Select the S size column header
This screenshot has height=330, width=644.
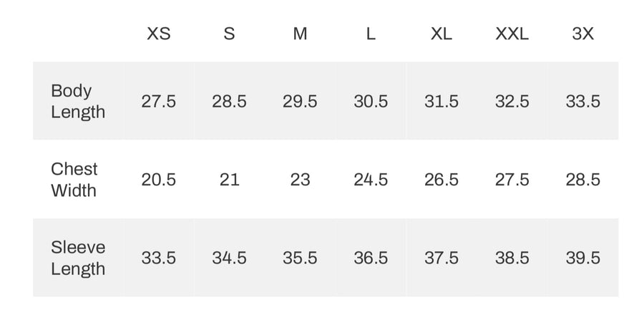click(229, 34)
